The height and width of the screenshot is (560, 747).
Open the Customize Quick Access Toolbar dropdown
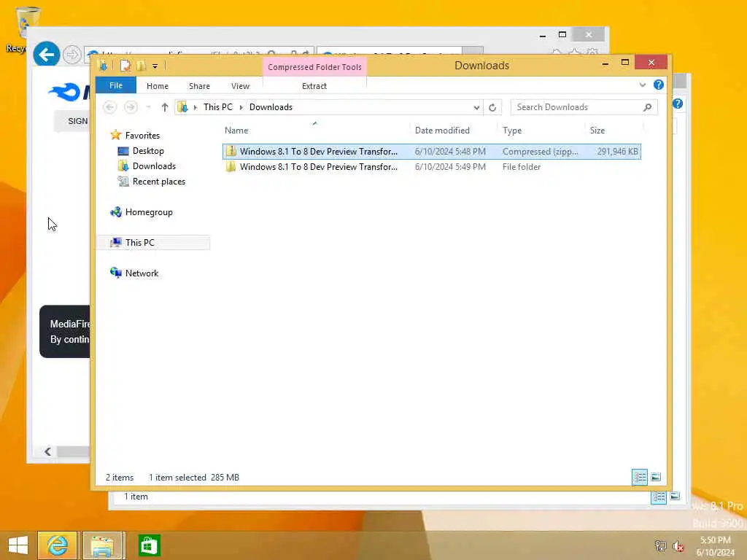tap(155, 66)
